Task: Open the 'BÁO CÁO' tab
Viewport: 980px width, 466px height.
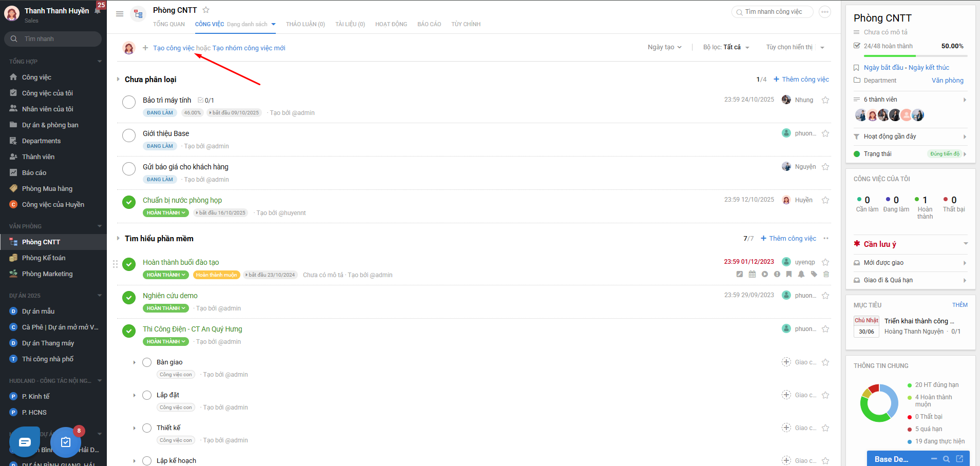Action: [429, 24]
